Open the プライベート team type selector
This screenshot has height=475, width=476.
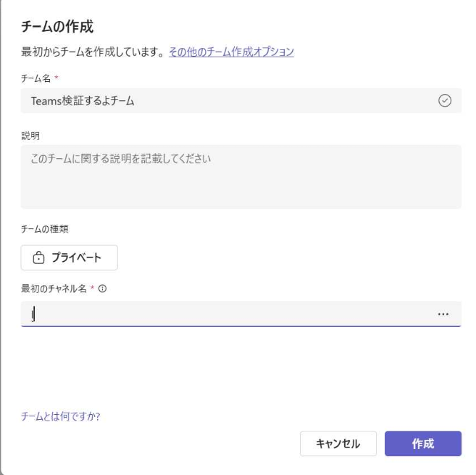click(70, 257)
